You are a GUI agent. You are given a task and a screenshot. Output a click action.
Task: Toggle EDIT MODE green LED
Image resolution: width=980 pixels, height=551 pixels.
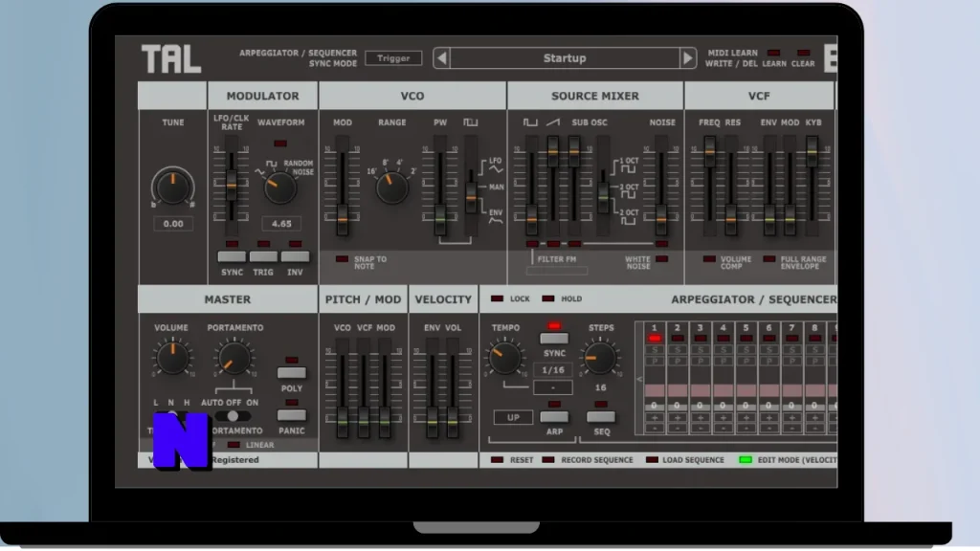click(x=745, y=460)
